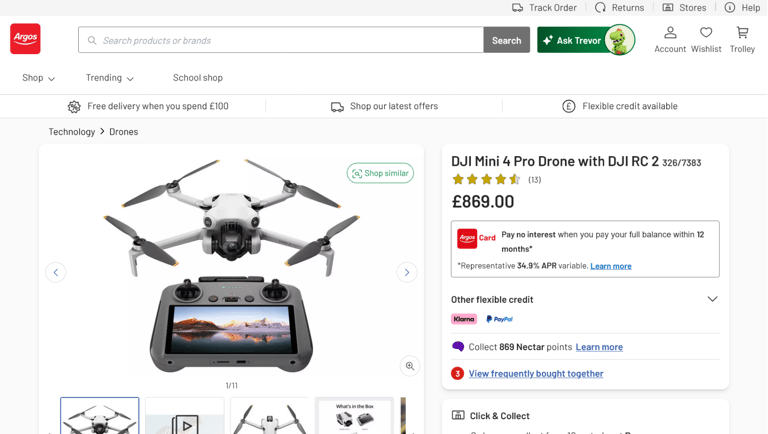Show next product image with the right arrow
768x434 pixels.
tap(407, 272)
